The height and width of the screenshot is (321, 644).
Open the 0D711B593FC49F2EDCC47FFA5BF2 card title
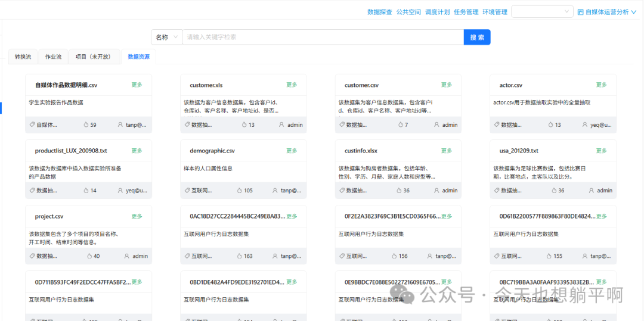pos(83,282)
